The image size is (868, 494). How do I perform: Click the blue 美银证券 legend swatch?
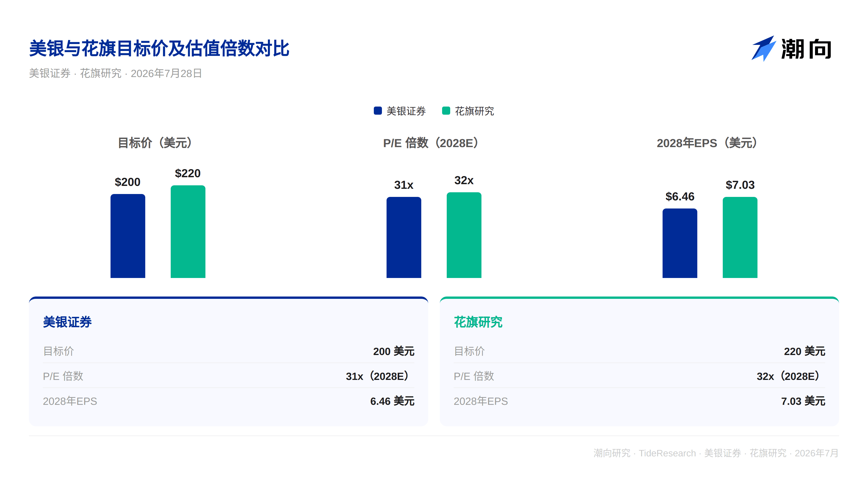click(x=378, y=111)
